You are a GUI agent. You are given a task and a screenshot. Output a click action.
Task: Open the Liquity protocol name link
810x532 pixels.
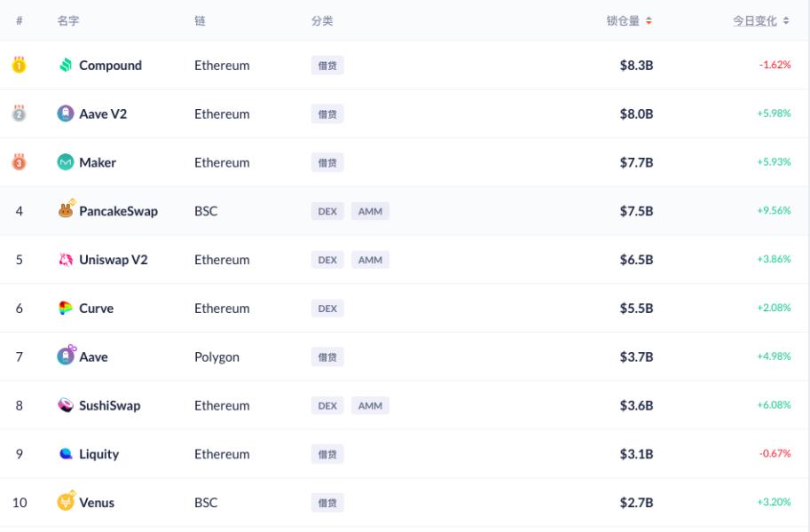point(98,454)
